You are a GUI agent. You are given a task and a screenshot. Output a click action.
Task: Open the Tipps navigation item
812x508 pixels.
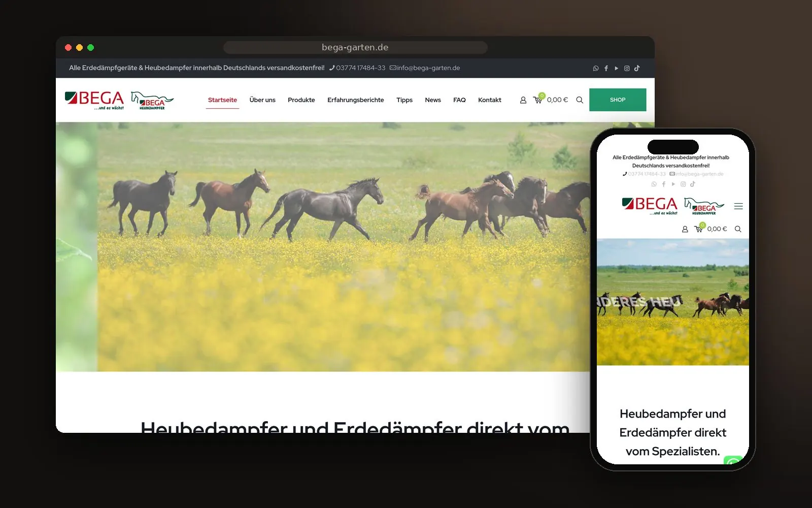point(404,100)
